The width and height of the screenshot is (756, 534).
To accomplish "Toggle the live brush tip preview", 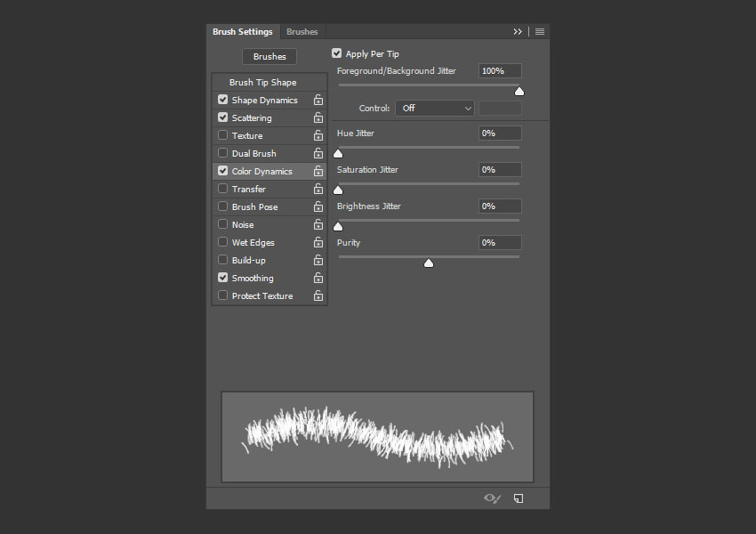I will [492, 498].
